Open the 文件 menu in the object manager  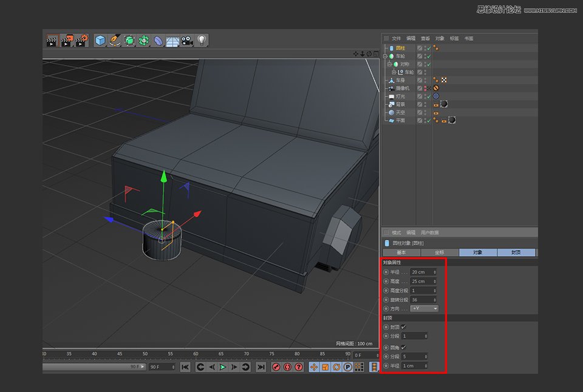click(396, 38)
